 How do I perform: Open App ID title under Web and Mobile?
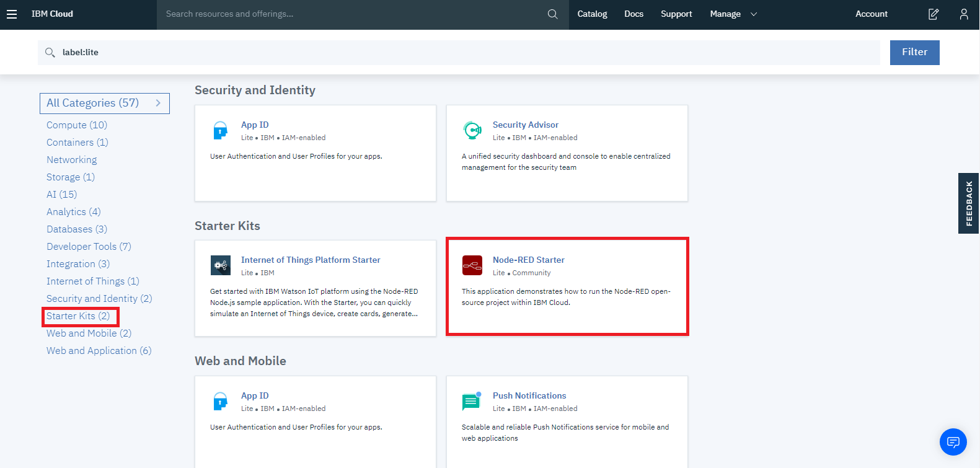(255, 396)
